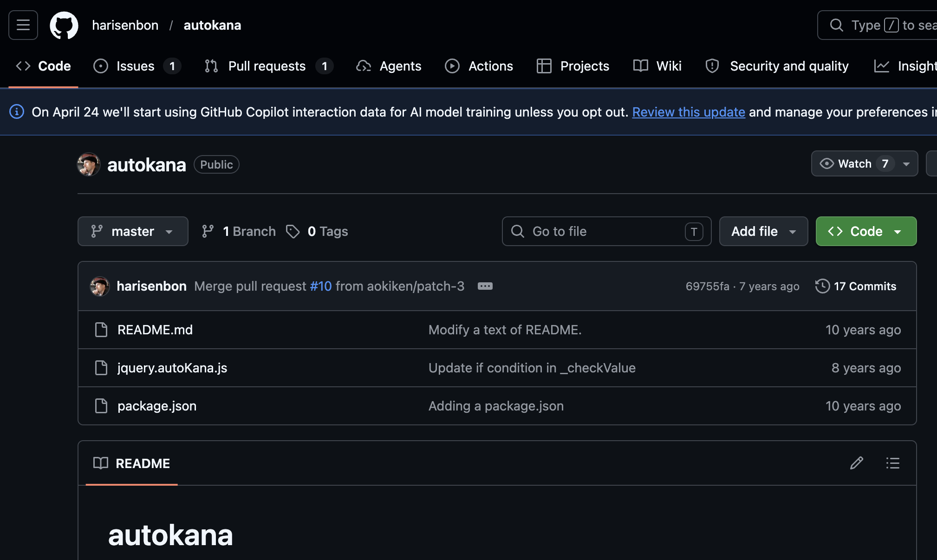Select the README tab header

(132, 463)
